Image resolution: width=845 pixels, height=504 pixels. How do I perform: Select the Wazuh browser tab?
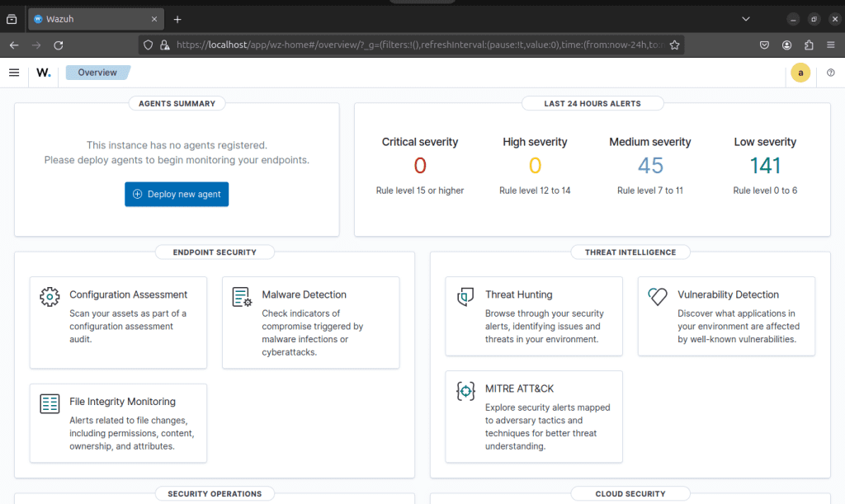(x=96, y=20)
